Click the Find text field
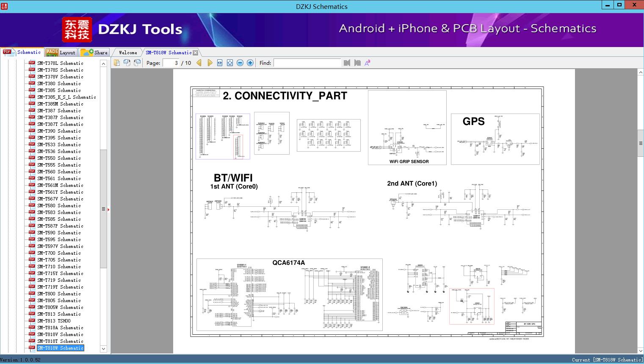The width and height of the screenshot is (644, 364). 307,63
